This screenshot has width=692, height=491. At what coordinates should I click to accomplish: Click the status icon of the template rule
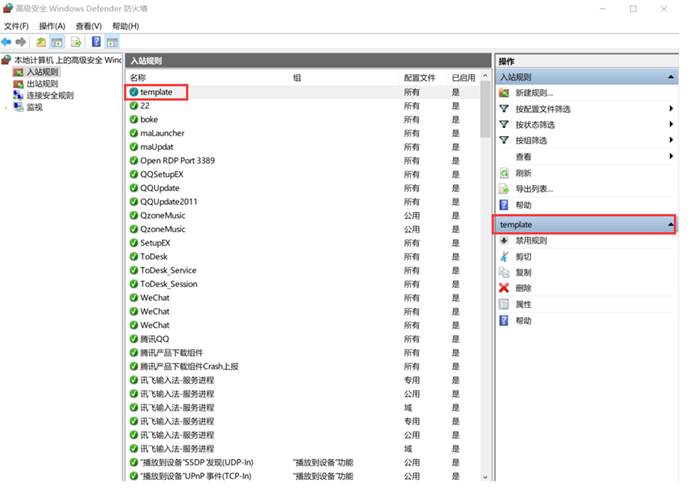[134, 92]
